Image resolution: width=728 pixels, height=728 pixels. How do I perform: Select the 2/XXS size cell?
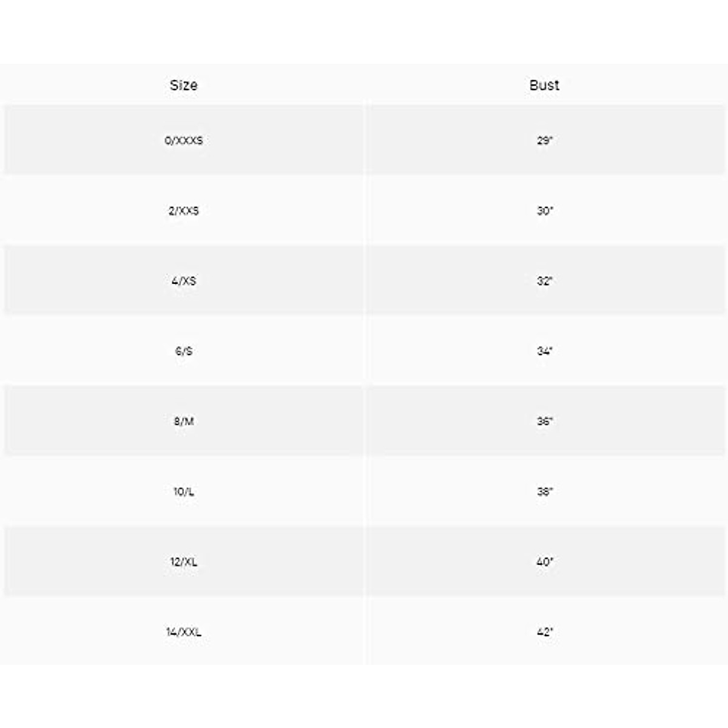(x=183, y=211)
